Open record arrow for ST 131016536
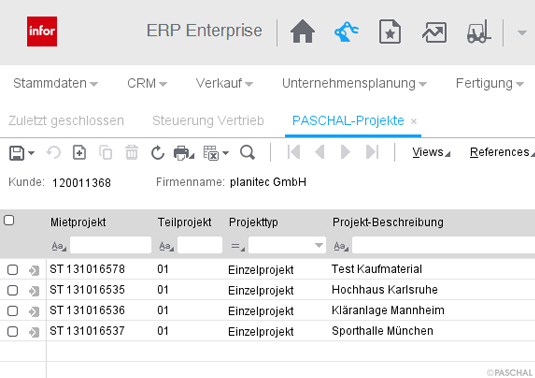 pyautogui.click(x=34, y=311)
